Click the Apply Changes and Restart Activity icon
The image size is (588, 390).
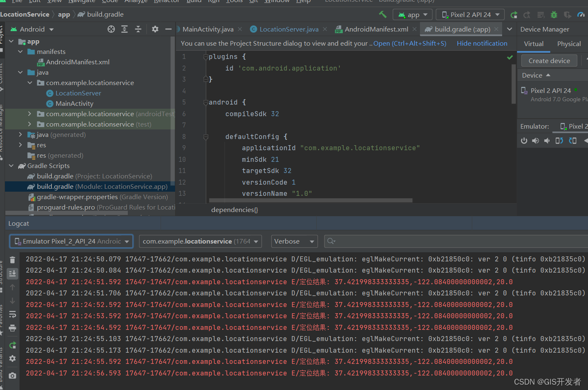tap(527, 15)
